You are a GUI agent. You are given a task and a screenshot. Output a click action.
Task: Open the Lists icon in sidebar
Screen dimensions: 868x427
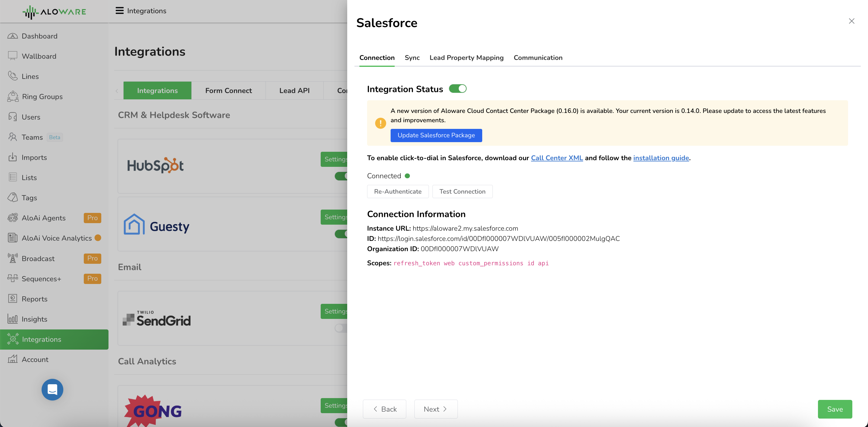[x=12, y=177]
